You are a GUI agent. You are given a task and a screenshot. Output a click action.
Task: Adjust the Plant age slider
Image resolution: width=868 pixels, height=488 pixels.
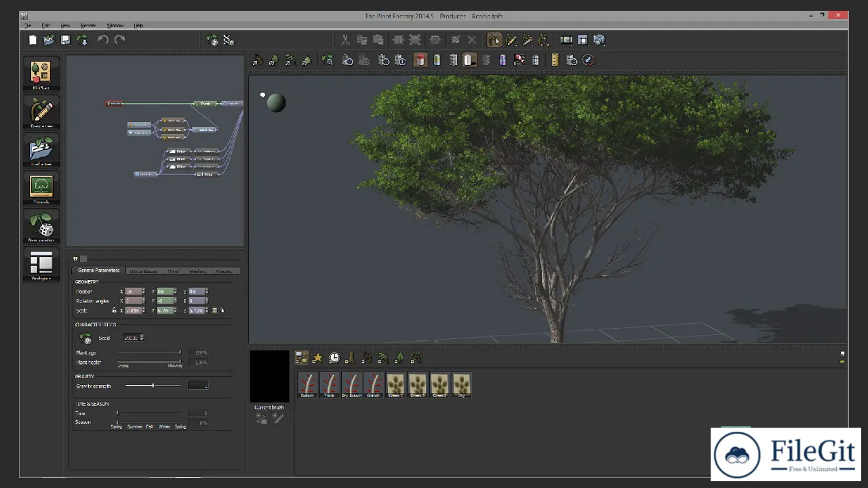[149, 352]
